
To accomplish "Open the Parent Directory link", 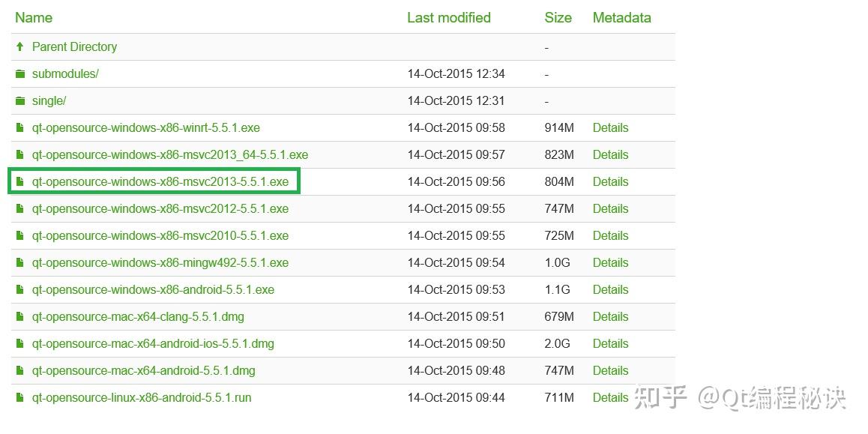I will [x=74, y=46].
